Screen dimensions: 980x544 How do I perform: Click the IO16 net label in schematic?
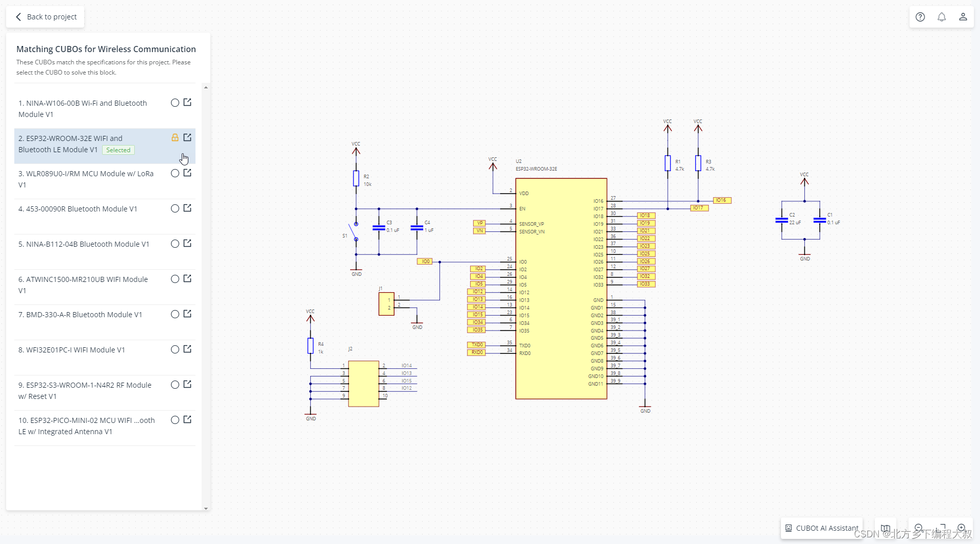pos(722,200)
